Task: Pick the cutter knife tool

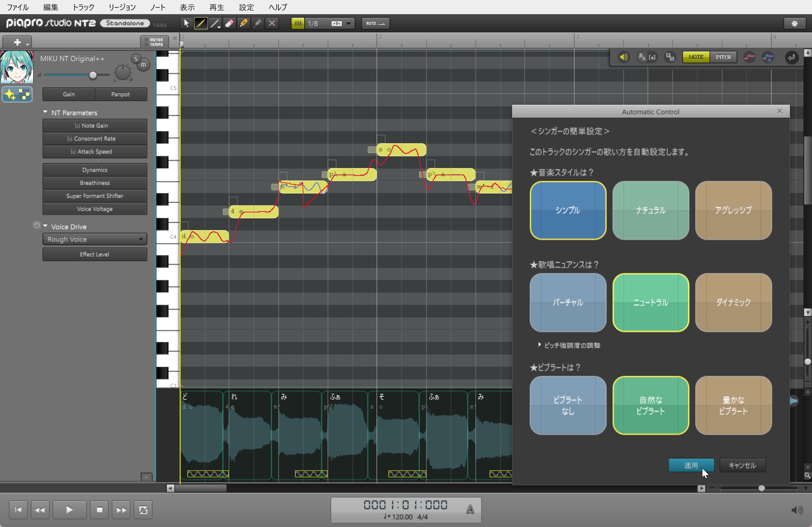Action: pos(244,23)
